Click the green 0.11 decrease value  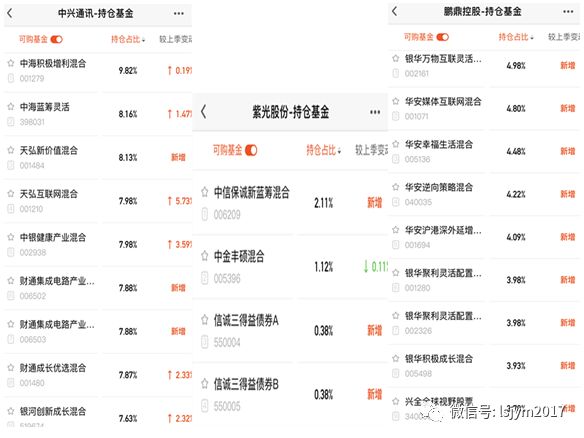[375, 267]
